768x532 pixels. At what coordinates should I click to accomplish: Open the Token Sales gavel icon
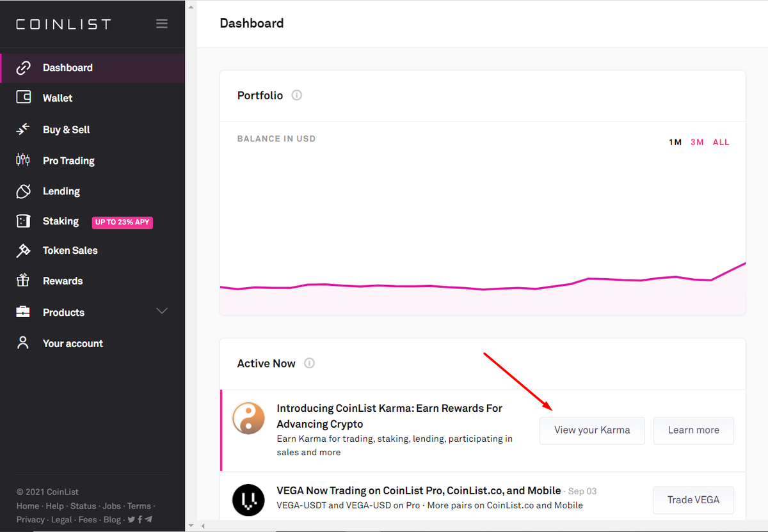(23, 250)
